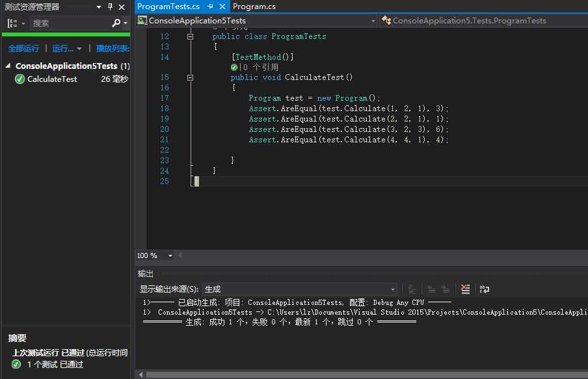Open Test Explorer window options dropdown arrow
588x379 pixels.
pos(99,7)
